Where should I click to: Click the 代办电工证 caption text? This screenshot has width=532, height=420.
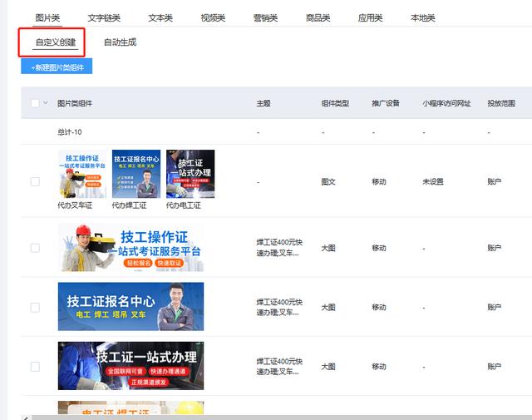click(184, 205)
